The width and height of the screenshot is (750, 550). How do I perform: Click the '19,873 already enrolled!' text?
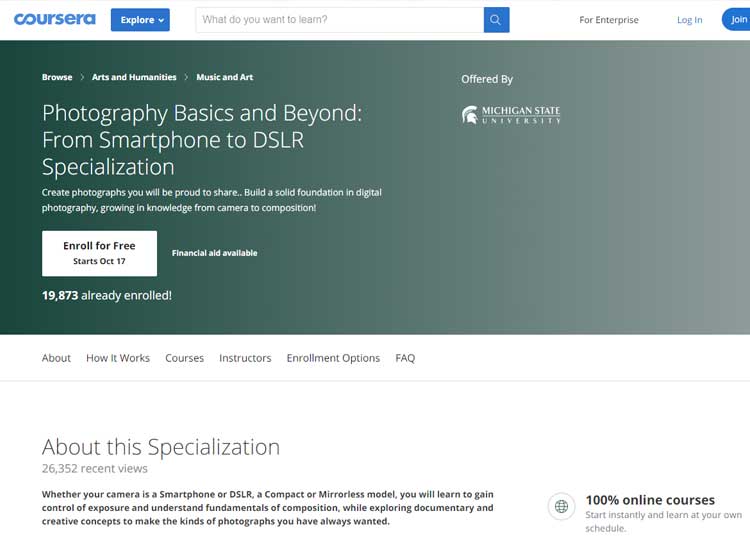(x=107, y=296)
